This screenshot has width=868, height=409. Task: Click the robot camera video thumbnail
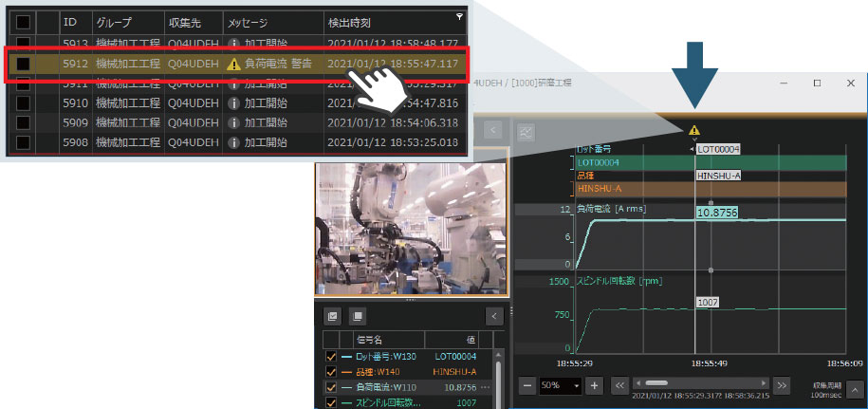[412, 226]
